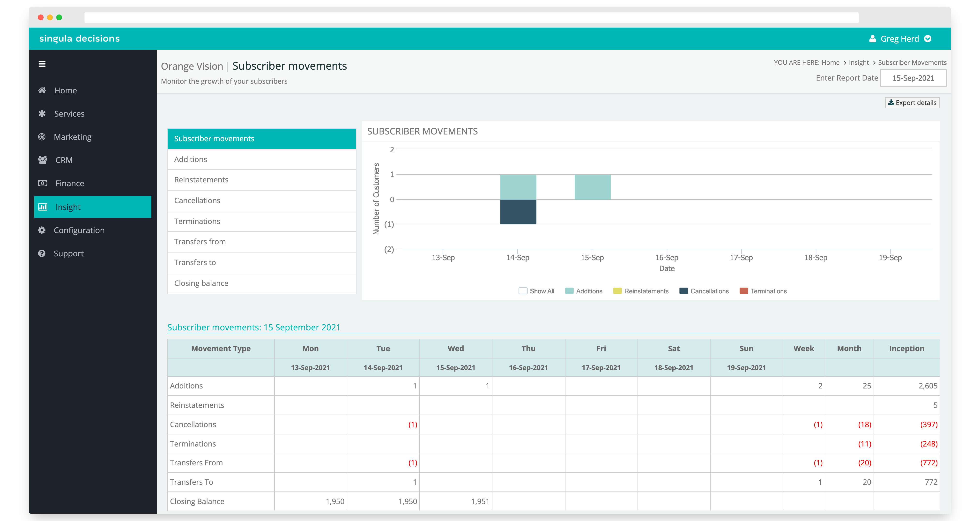
Task: Open the Configuration sidebar menu item
Action: [x=93, y=230]
